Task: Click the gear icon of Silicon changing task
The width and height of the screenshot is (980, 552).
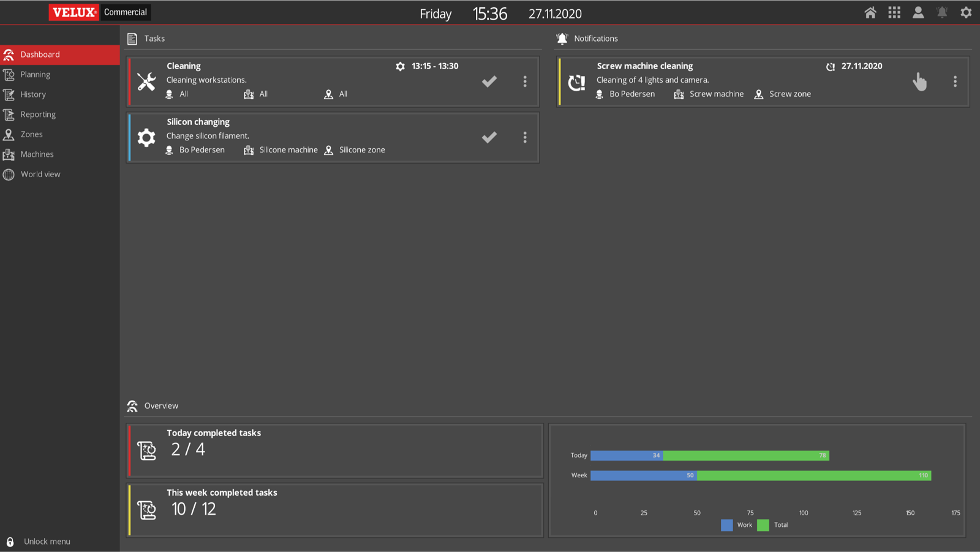Action: pyautogui.click(x=146, y=137)
